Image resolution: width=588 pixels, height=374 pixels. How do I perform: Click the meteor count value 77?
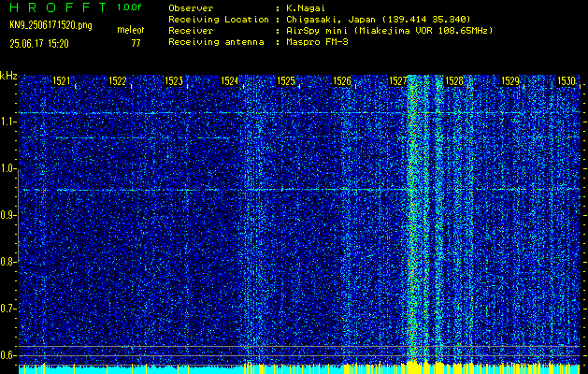pyautogui.click(x=136, y=44)
